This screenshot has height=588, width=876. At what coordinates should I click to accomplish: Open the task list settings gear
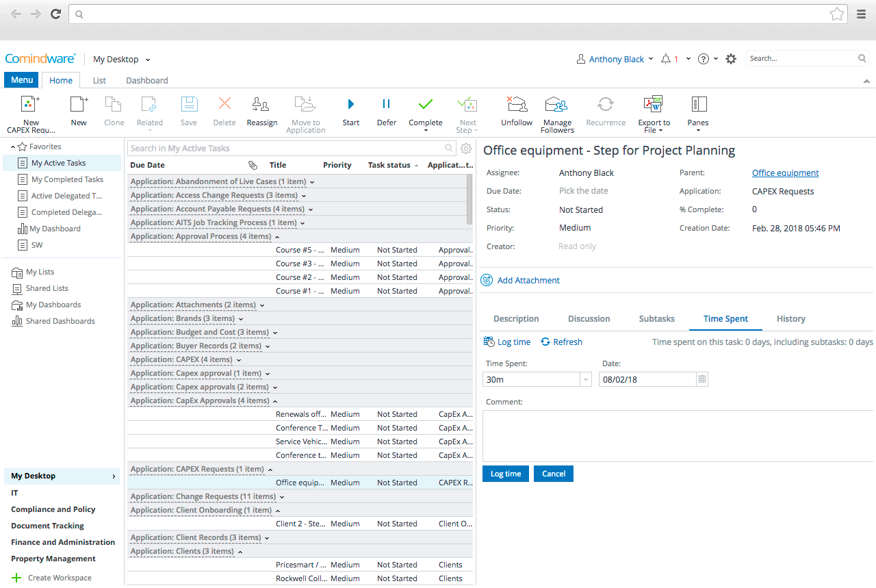pyautogui.click(x=466, y=149)
